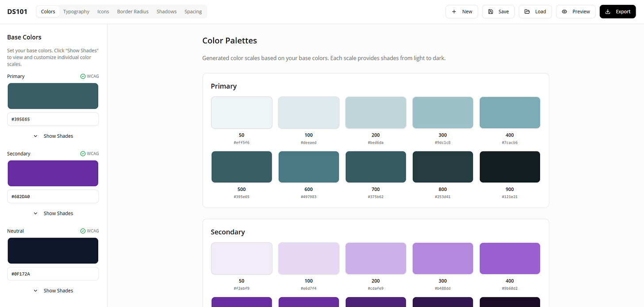Click the Secondary hex field #682DA0
This screenshot has height=307, width=644.
click(53, 197)
